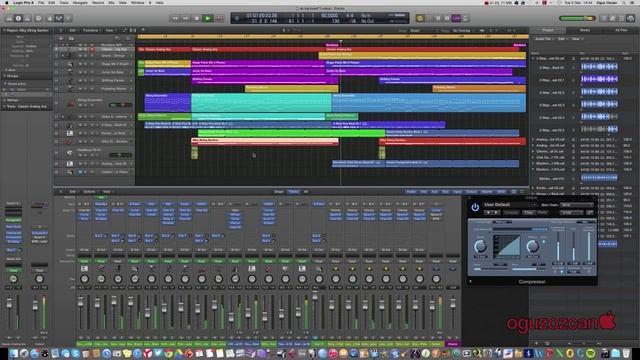Click the tempo value in the LCD

point(329,16)
